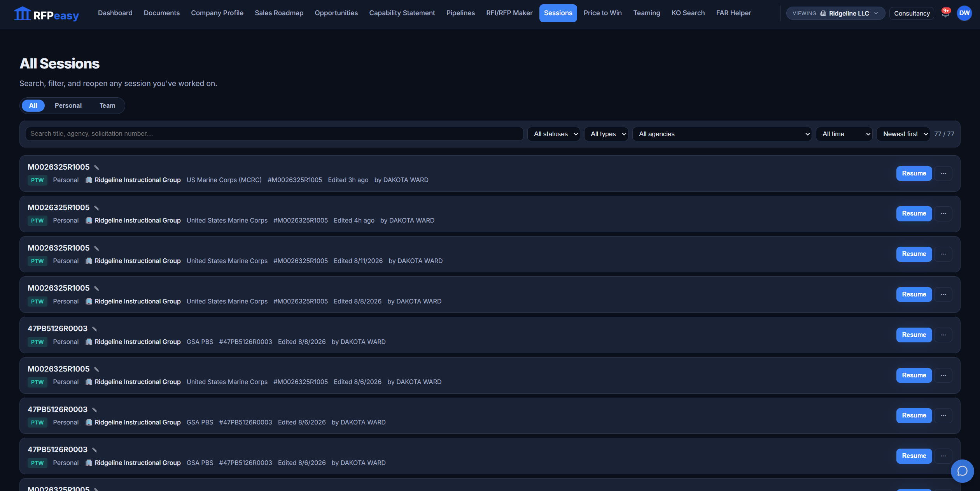Select the All sessions filter pill
This screenshot has height=491, width=980.
click(33, 106)
